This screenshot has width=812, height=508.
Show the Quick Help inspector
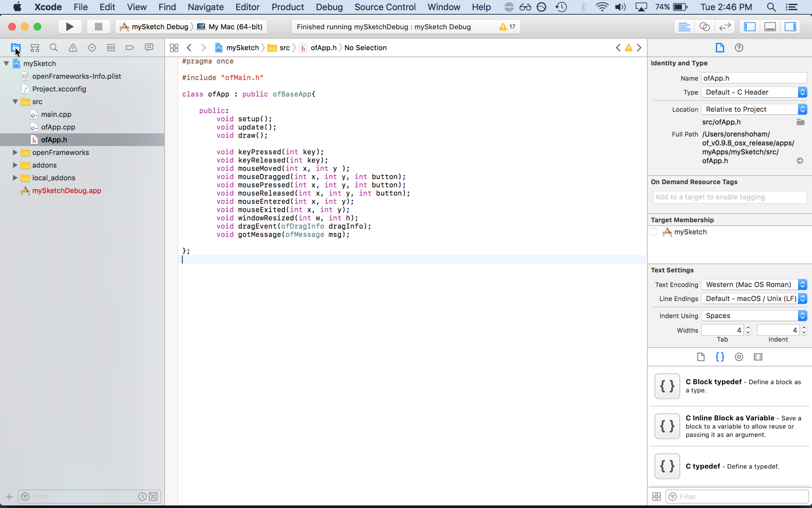(x=739, y=48)
